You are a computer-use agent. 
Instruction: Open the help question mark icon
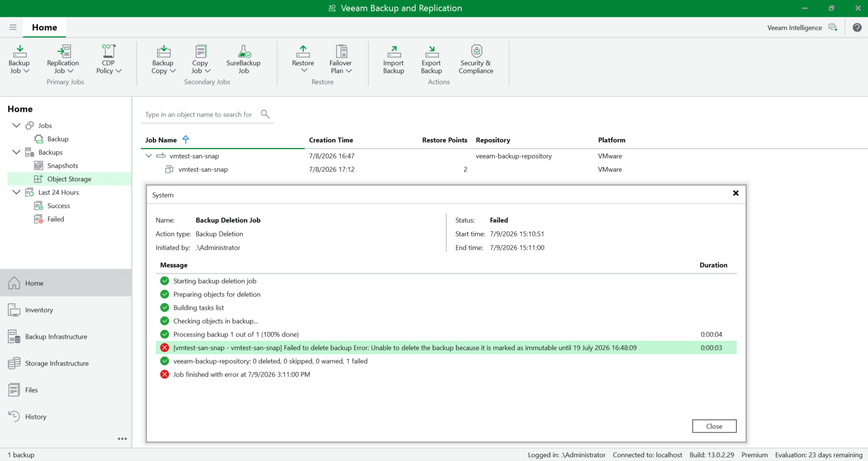[x=857, y=27]
